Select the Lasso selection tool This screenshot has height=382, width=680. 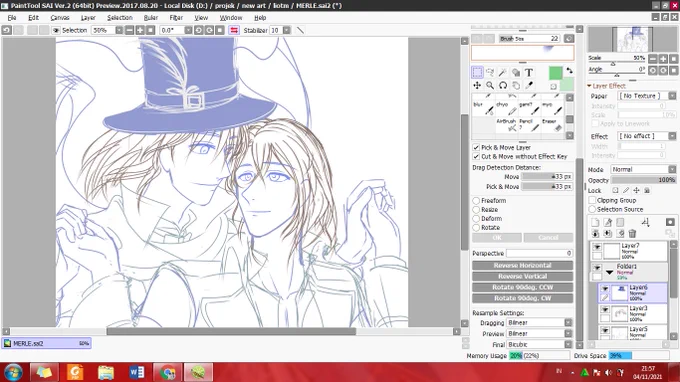click(x=490, y=72)
